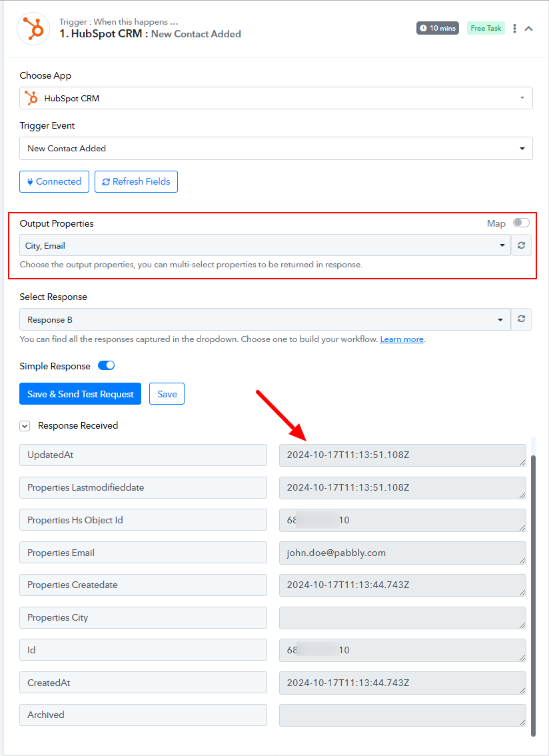Click the refresh icon on Refresh Fields button
The image size is (549, 756).
point(106,182)
